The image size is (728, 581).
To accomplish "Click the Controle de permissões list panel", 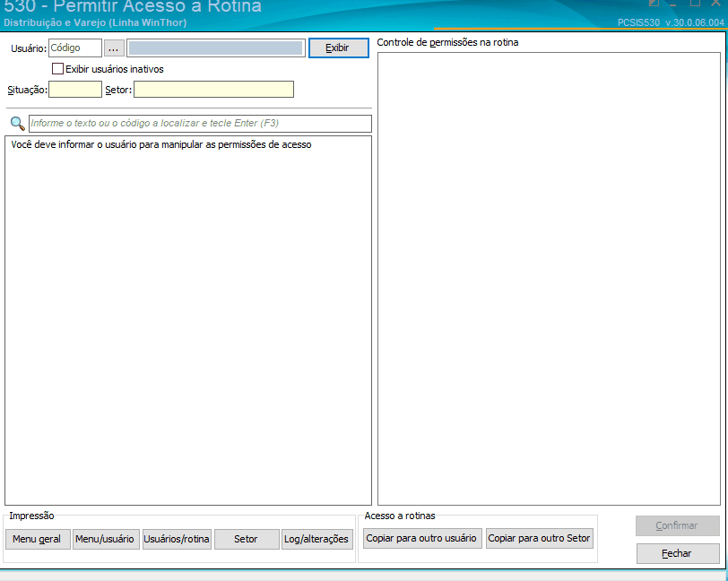I will [549, 279].
